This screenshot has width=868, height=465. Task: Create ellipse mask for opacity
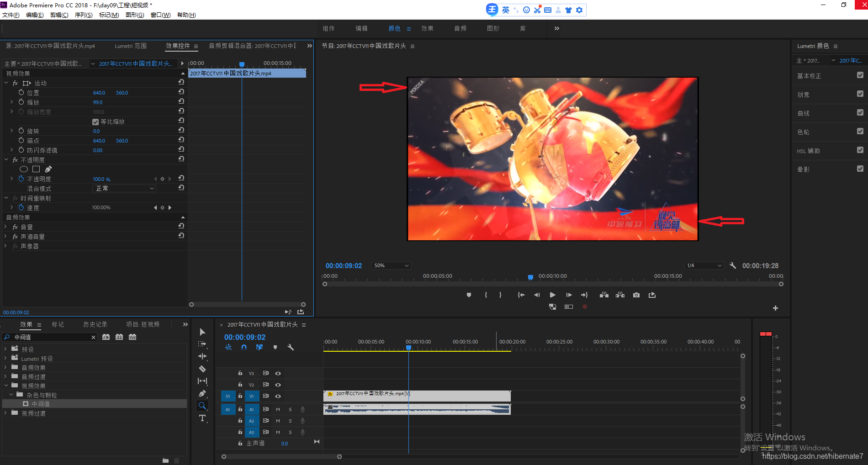24,169
